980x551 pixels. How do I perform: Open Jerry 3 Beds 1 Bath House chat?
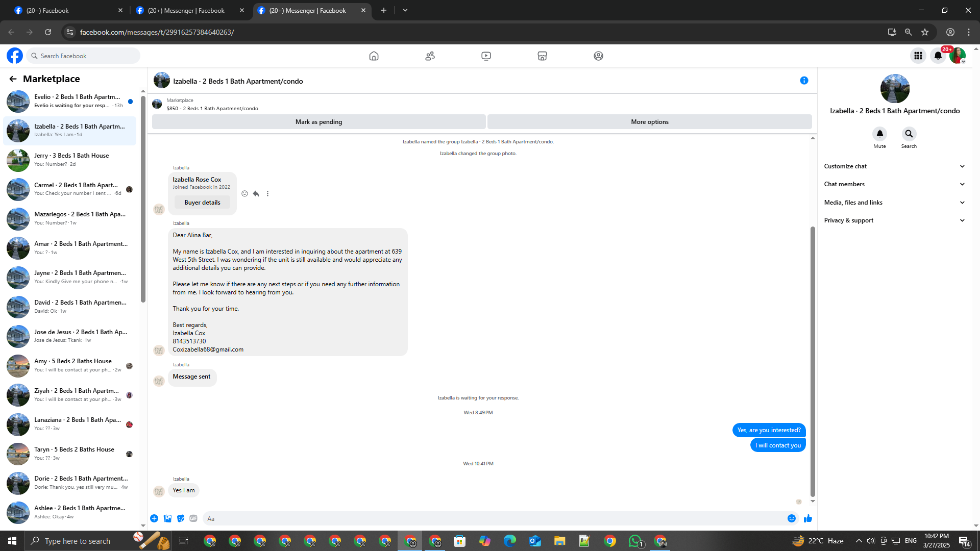70,160
